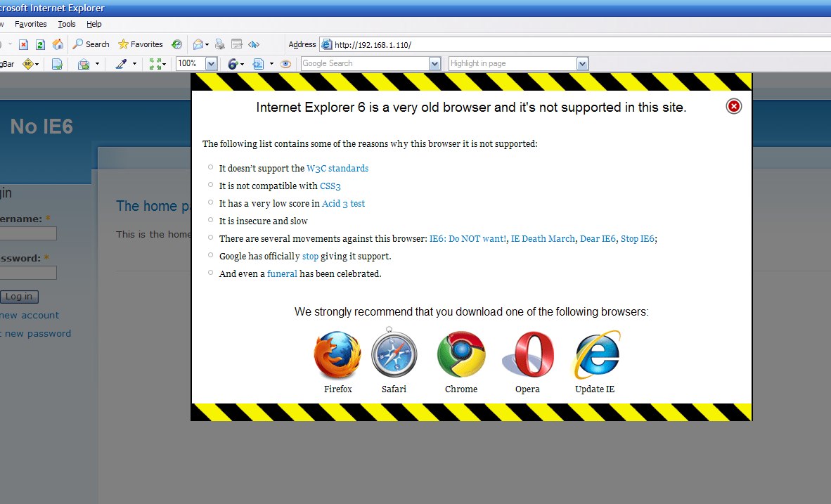Open the Acid 3 test link
The image size is (831, 504).
[343, 204]
